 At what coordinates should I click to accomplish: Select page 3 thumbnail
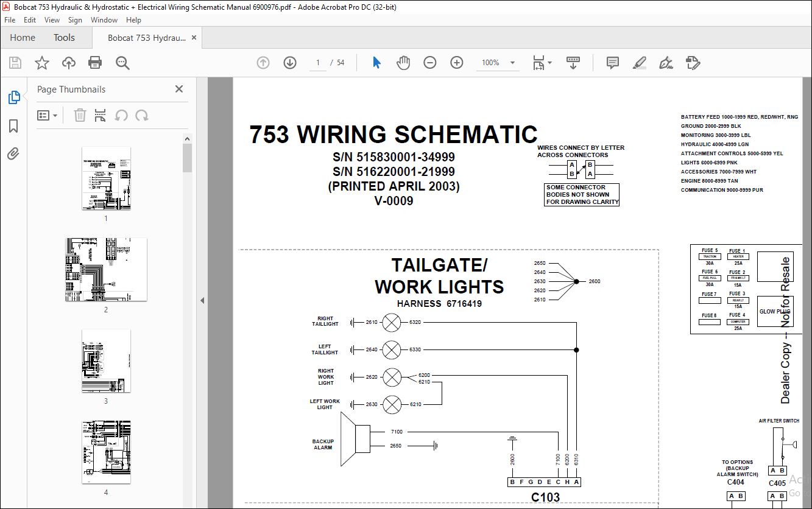tap(106, 361)
